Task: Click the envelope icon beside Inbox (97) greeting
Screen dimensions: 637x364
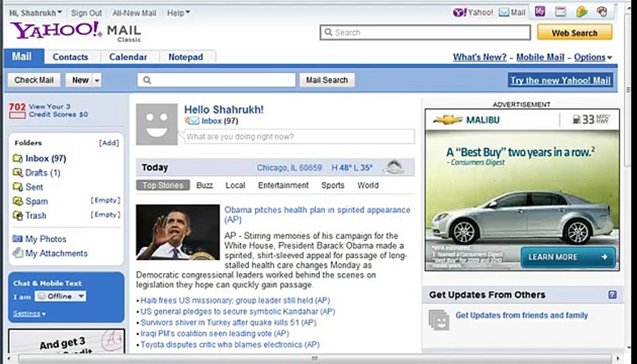Action: tap(192, 121)
